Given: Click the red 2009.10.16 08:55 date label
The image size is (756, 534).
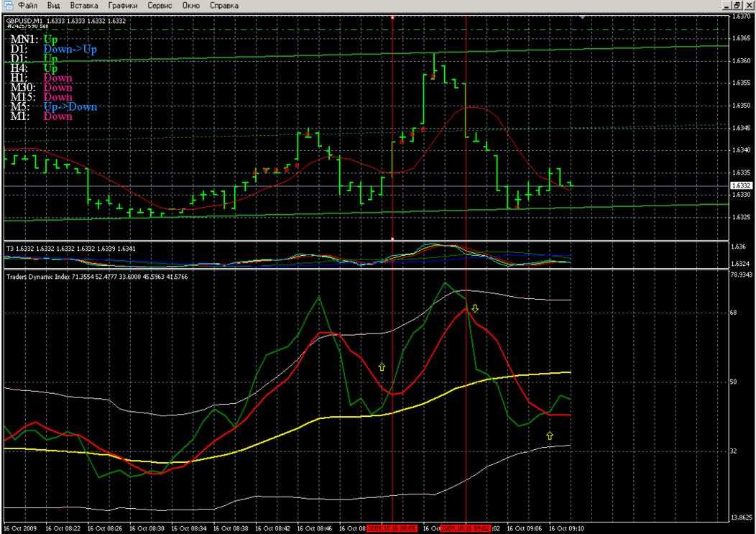Looking at the screenshot, I should [392, 528].
